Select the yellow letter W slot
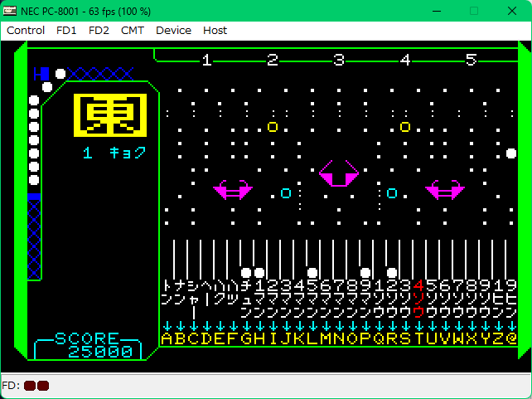Viewport: 532px width, 399px height. tap(458, 339)
